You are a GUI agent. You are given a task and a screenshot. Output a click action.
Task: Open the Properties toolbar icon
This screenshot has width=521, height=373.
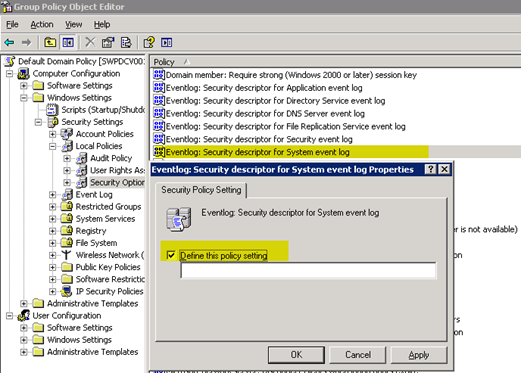click(108, 42)
